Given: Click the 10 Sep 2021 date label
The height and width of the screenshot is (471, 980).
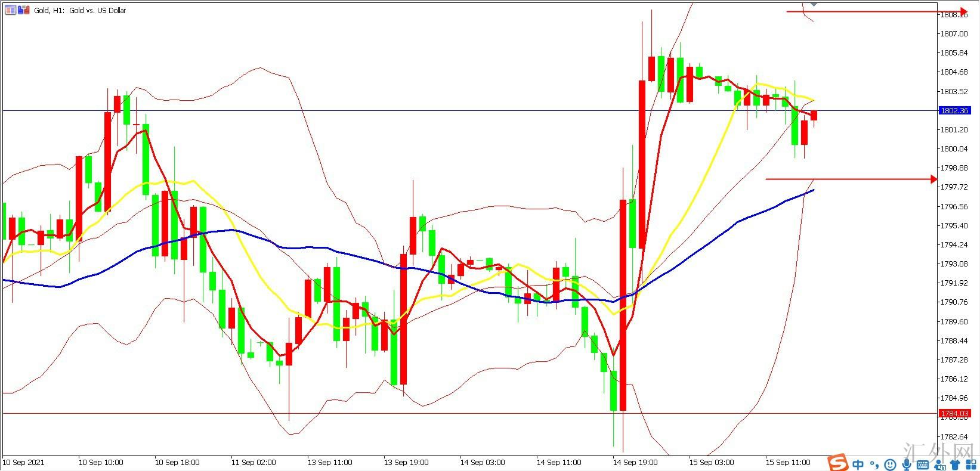Looking at the screenshot, I should click(x=24, y=462).
